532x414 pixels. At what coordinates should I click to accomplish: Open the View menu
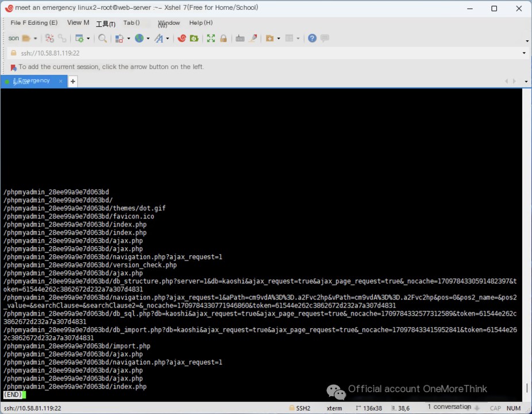click(x=78, y=23)
